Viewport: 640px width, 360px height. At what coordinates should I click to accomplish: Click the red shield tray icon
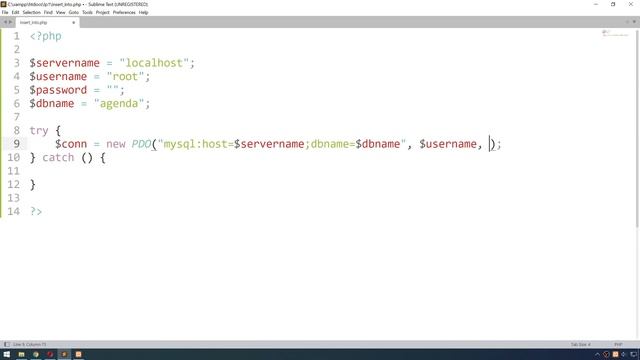(607, 354)
